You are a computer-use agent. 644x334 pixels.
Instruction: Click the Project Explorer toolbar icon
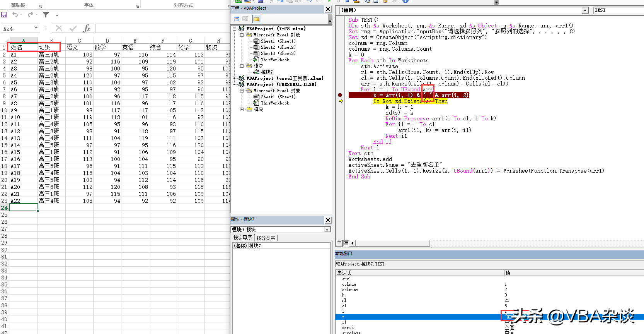[367, 1]
